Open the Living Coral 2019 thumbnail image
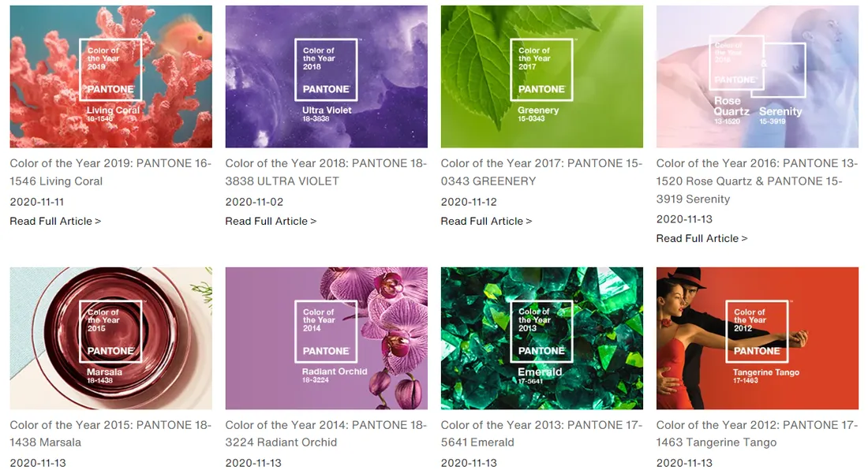Screen dimensions: 868x470 [110, 76]
